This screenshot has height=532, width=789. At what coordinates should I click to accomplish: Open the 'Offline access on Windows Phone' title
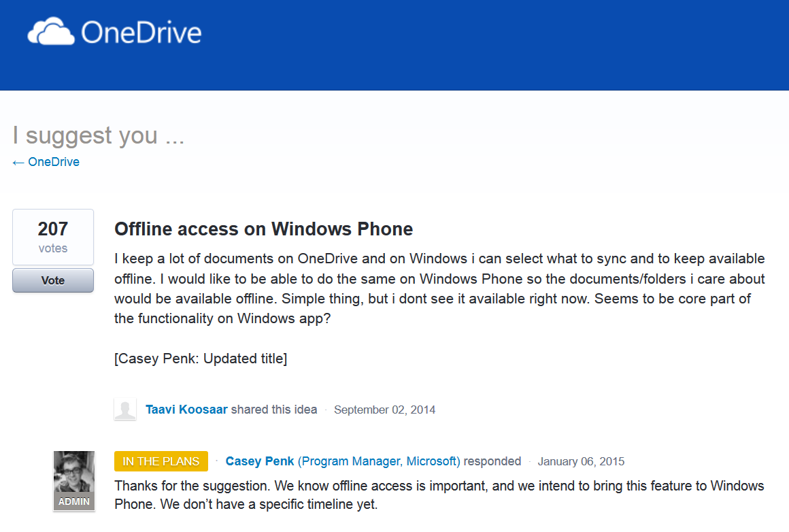coord(264,229)
